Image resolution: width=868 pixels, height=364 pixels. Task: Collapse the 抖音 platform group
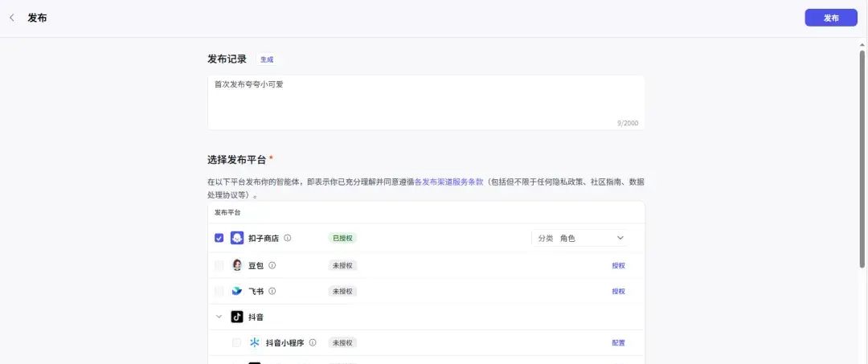pyautogui.click(x=219, y=317)
